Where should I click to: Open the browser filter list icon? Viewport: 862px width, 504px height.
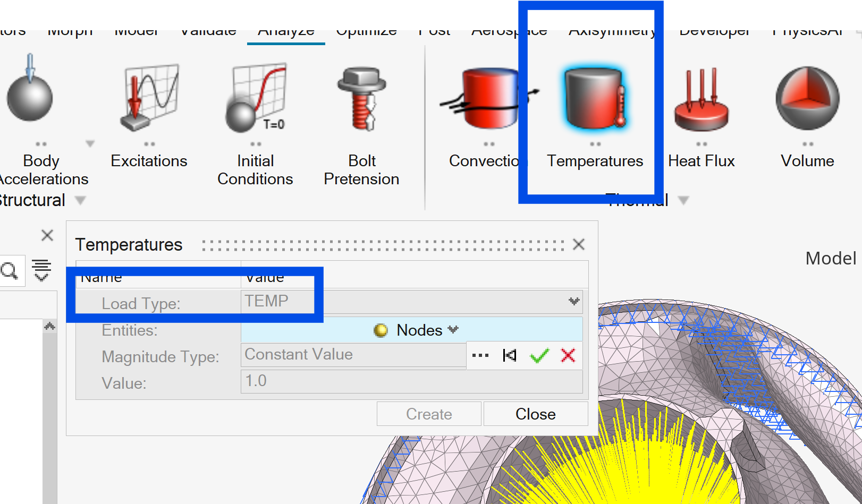[x=41, y=270]
